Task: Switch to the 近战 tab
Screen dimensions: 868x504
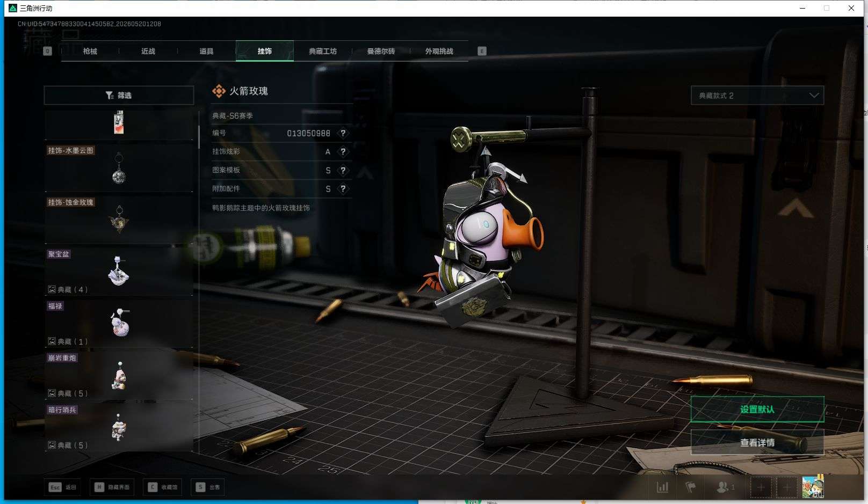Action: point(148,51)
